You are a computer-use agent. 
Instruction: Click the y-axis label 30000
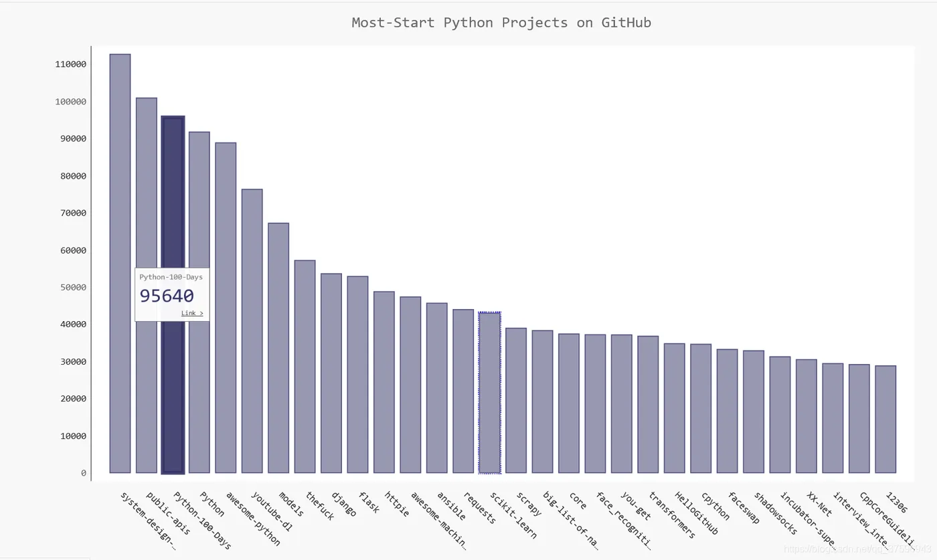pos(74,361)
